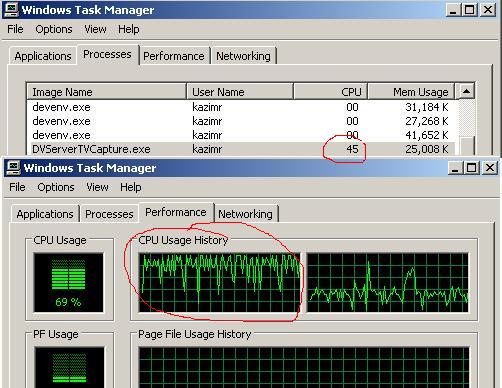
Task: Maximize the lower Task Manager window
Action: [471, 168]
